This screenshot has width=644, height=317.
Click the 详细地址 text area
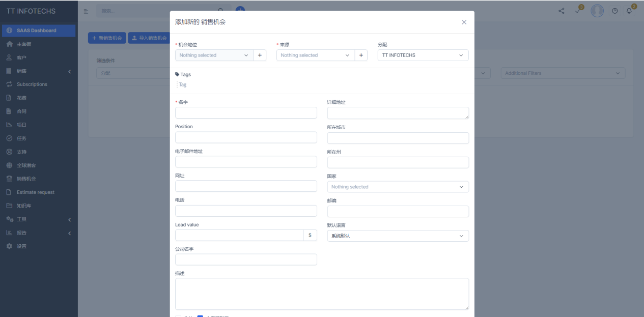(x=398, y=113)
